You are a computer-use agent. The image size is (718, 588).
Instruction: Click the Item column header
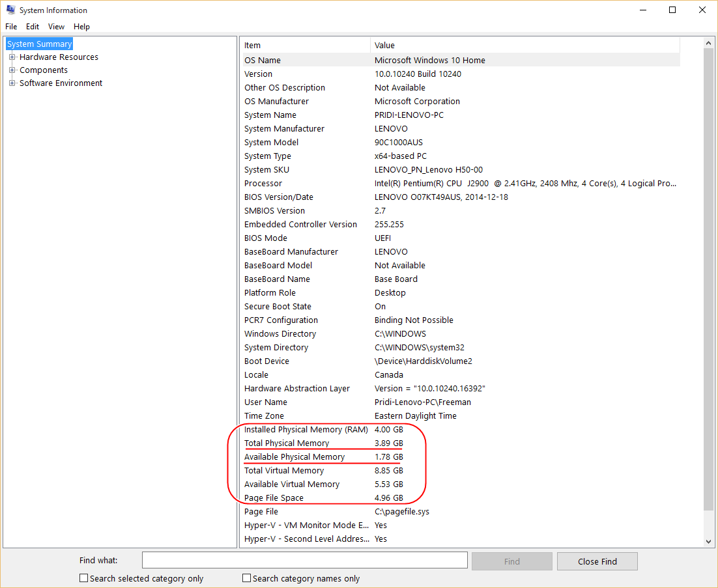[306, 46]
